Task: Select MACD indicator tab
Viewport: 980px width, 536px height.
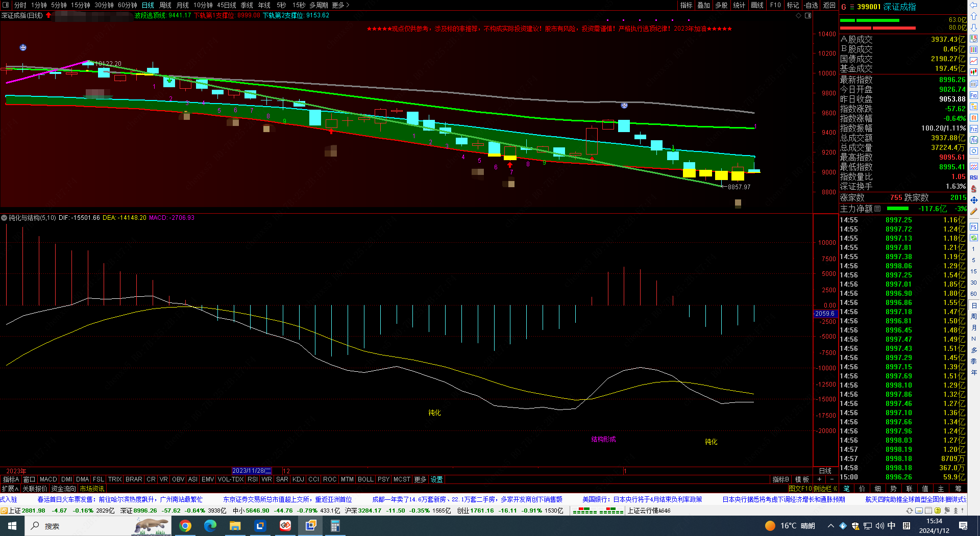Action: 48,479
